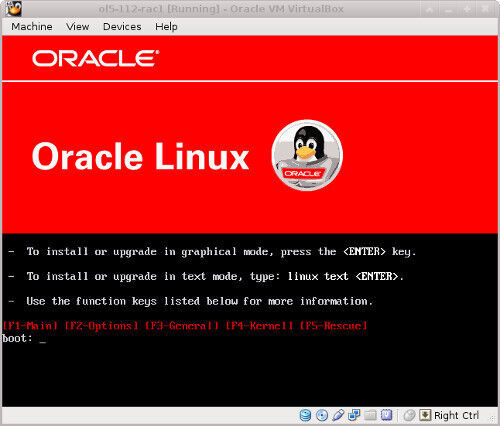The width and height of the screenshot is (500, 426).
Task: Click the hard disk activity status icon
Action: click(305, 415)
